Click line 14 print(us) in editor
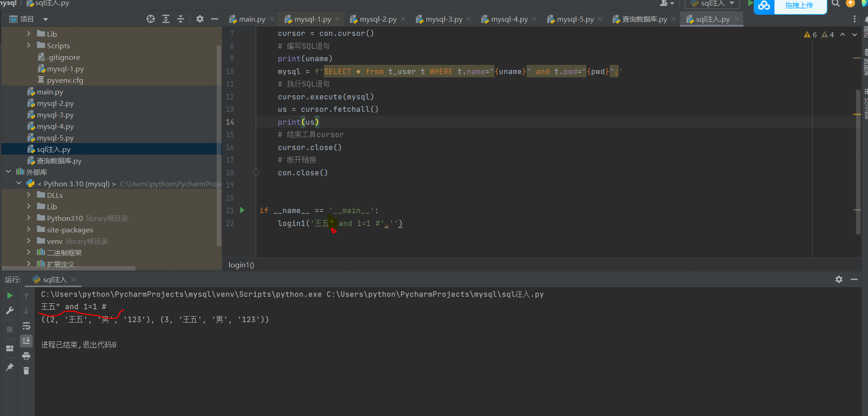The height and width of the screenshot is (416, 868). point(298,122)
